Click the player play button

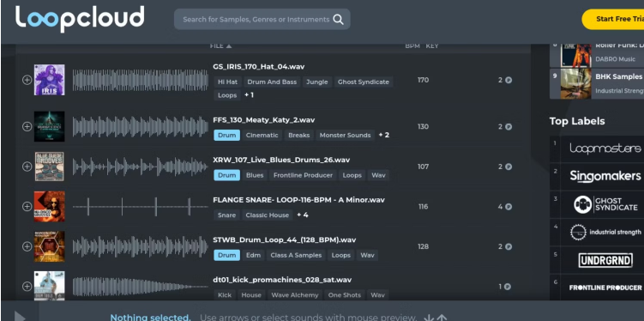20,316
